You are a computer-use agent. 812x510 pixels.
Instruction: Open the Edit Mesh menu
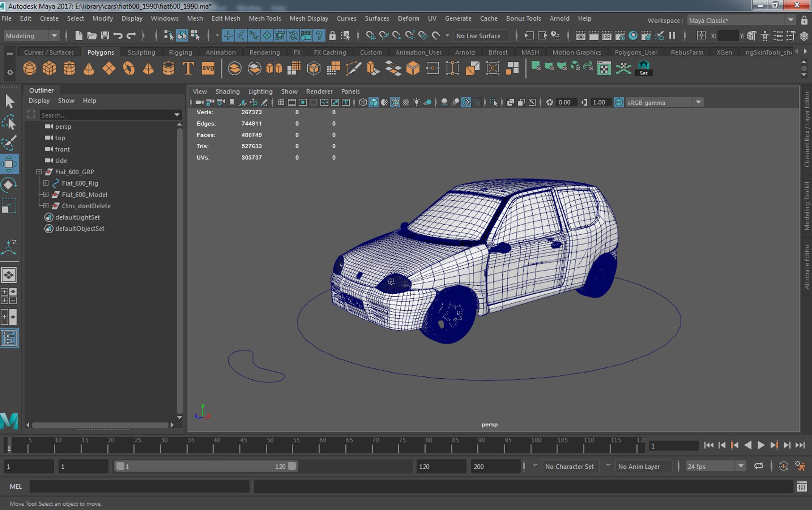point(226,18)
